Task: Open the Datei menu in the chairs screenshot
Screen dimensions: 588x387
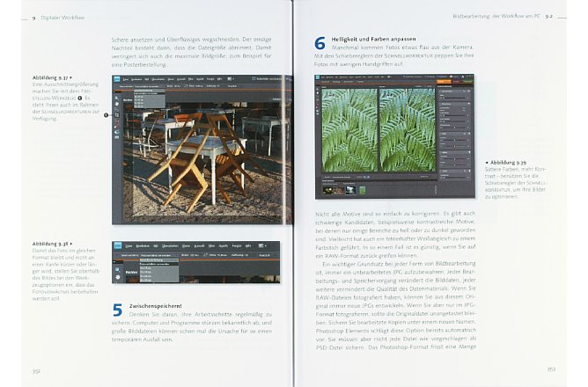Action: pyautogui.click(x=125, y=79)
